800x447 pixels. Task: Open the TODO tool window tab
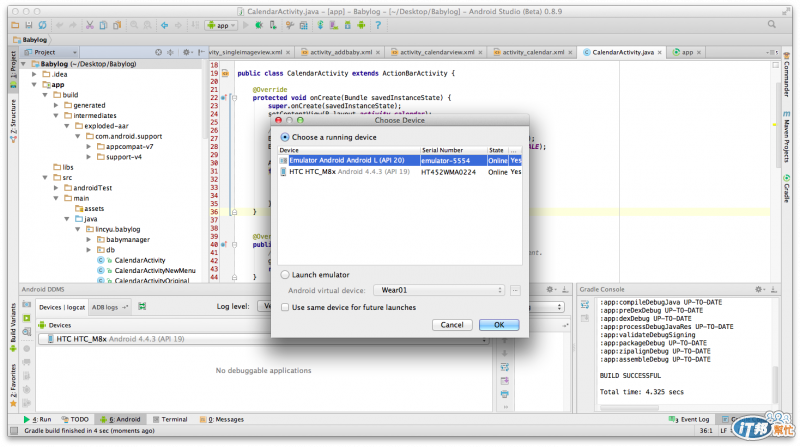75,419
